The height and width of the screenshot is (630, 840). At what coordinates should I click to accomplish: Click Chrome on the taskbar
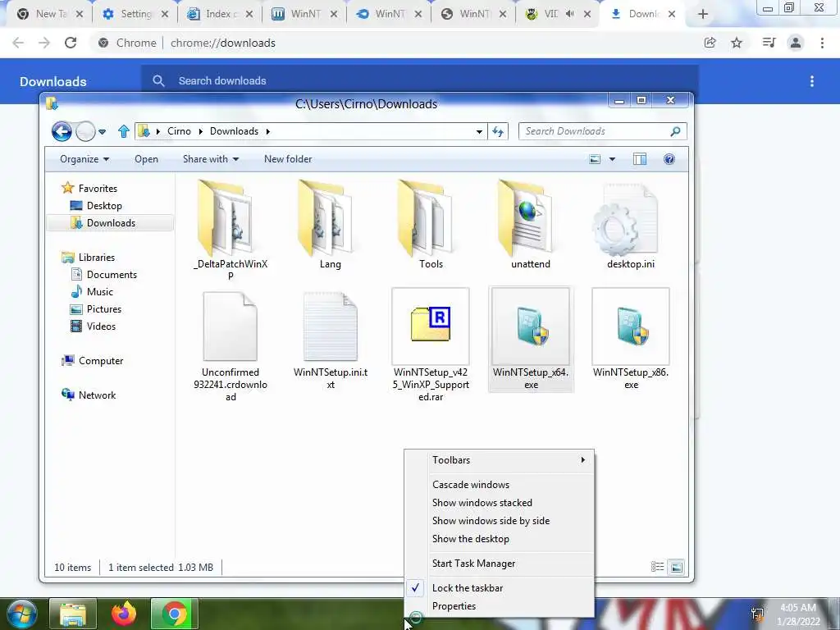pos(174,614)
